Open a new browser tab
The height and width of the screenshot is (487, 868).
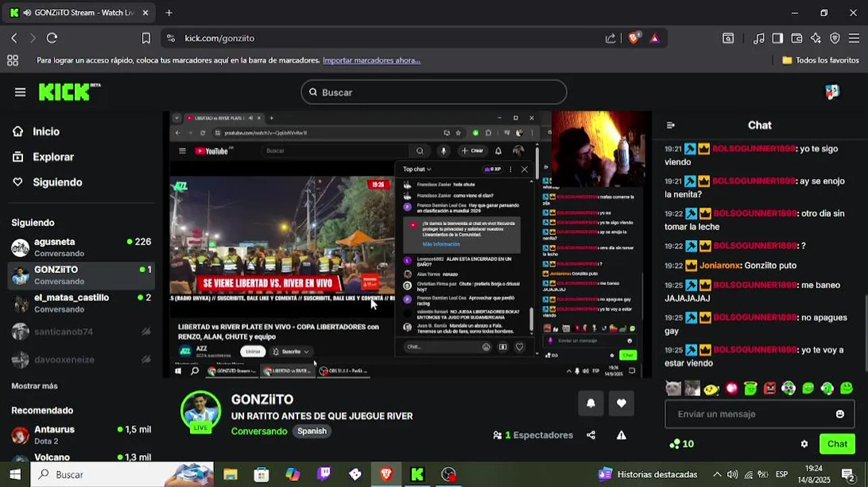click(x=169, y=12)
